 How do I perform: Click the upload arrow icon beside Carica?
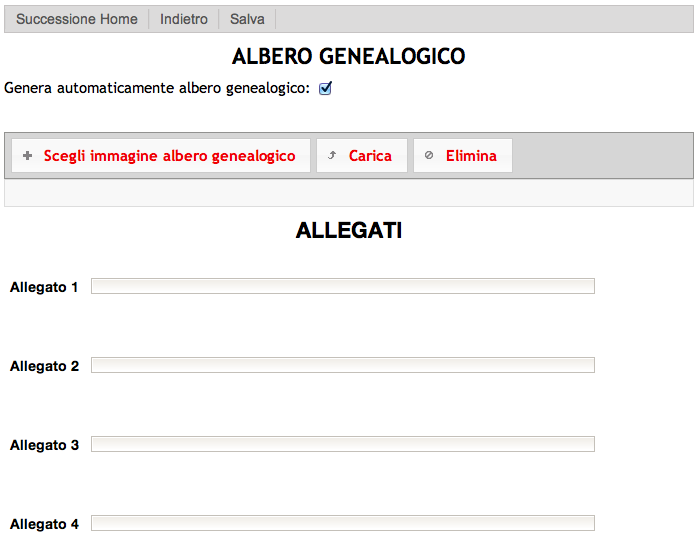point(332,156)
